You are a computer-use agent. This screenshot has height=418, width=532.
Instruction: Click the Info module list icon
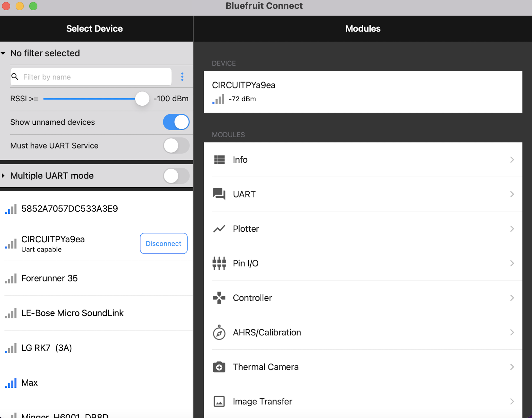tap(219, 160)
